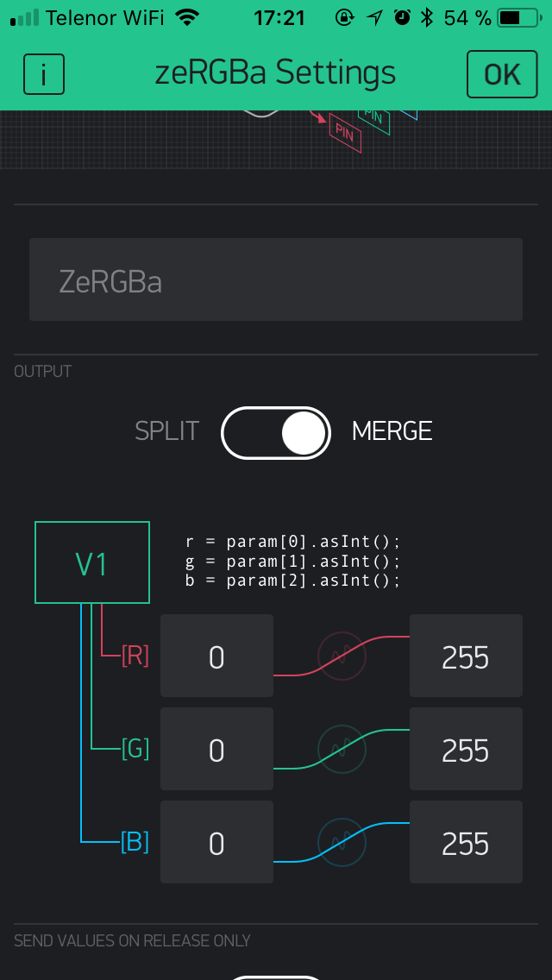This screenshot has height=980, width=552.
Task: Edit the ZeRGBa widget name field
Action: tap(276, 280)
